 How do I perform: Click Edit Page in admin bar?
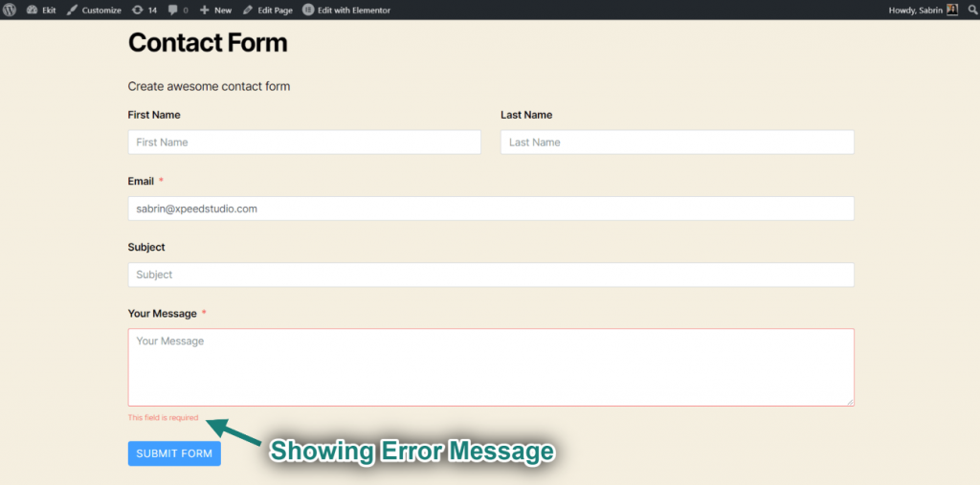pos(268,10)
